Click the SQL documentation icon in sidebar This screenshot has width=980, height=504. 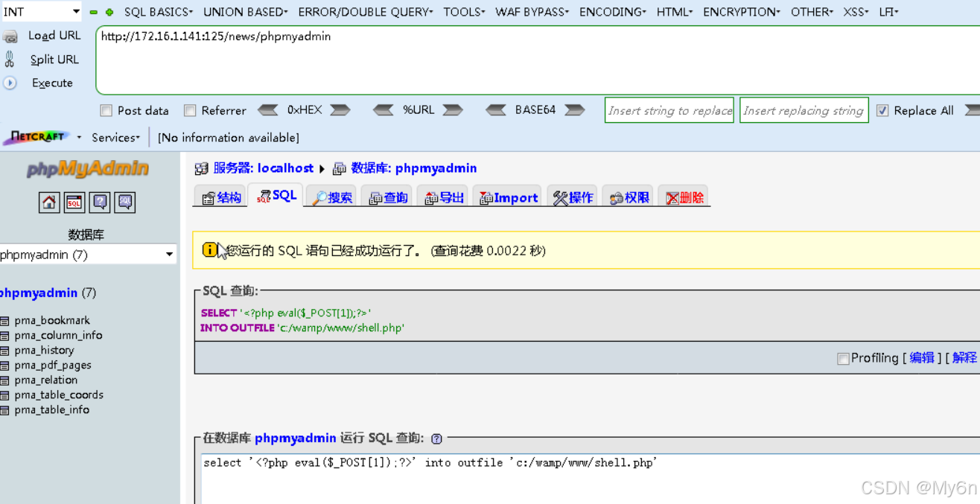point(125,202)
